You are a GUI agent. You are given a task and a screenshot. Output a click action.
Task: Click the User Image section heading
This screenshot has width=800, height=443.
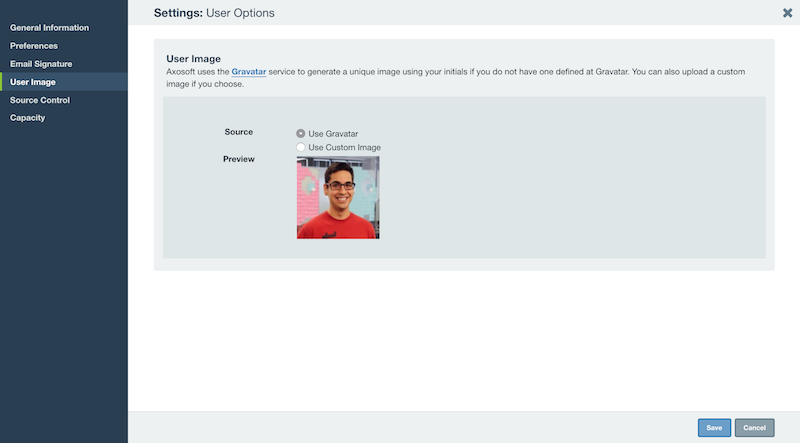tap(193, 59)
